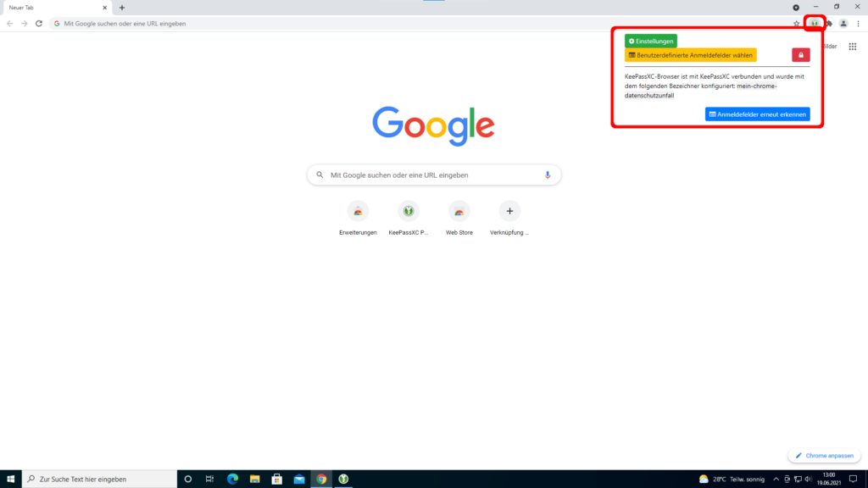Open the clock and calendar flyout

pyautogui.click(x=829, y=480)
